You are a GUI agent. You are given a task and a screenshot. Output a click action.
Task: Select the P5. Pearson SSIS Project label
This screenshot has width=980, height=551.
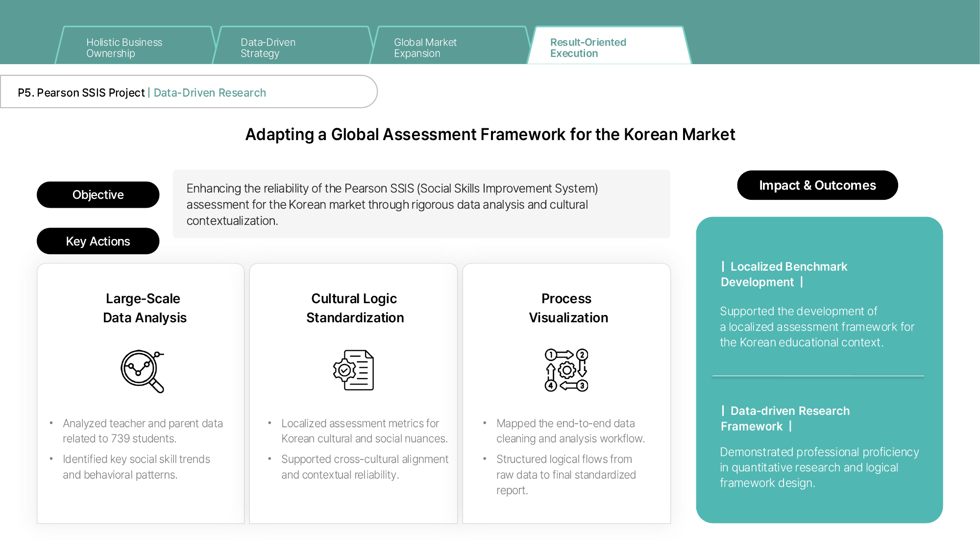(x=81, y=93)
